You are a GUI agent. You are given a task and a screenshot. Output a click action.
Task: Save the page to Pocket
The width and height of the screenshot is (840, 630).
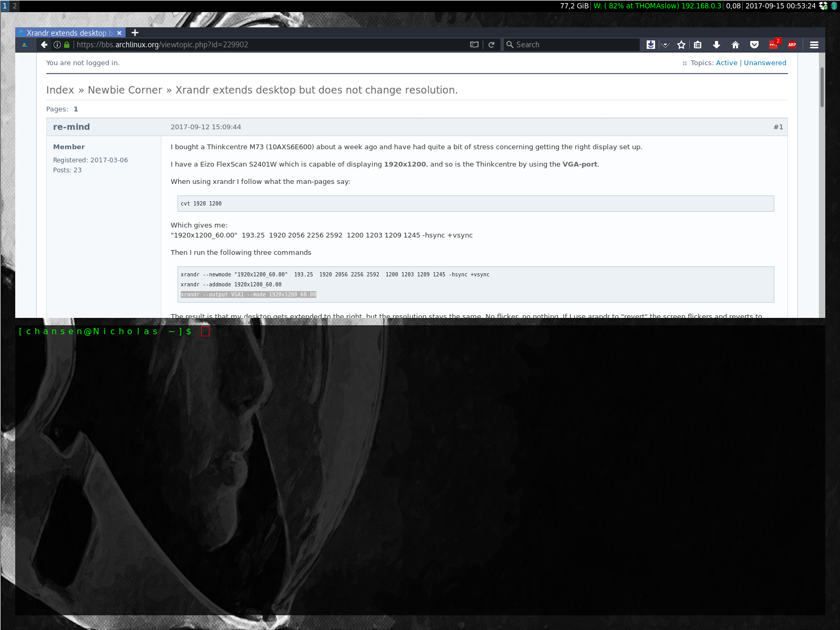tap(754, 45)
